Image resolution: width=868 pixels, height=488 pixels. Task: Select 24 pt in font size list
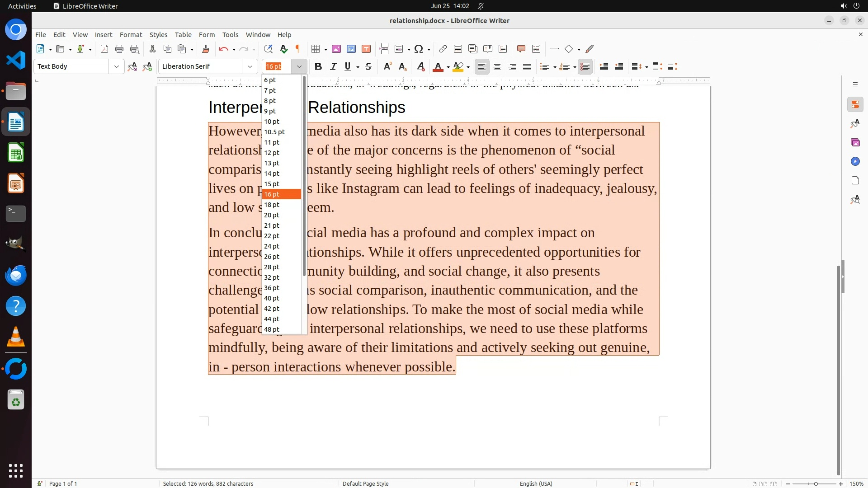coord(272,246)
